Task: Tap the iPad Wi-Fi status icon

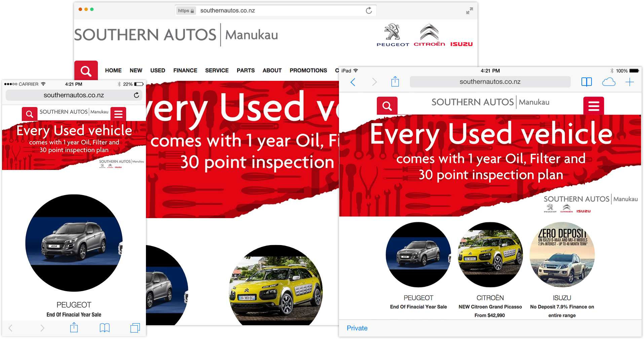Action: [355, 71]
